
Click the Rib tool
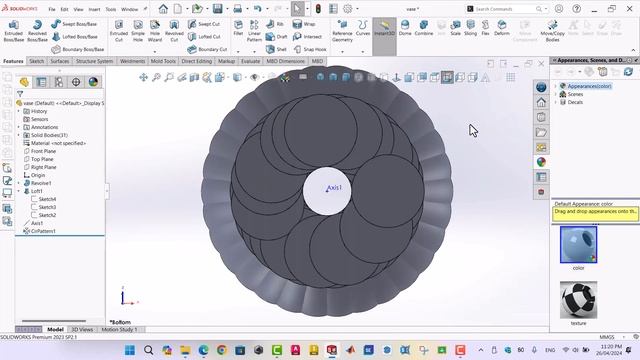pyautogui.click(x=275, y=24)
